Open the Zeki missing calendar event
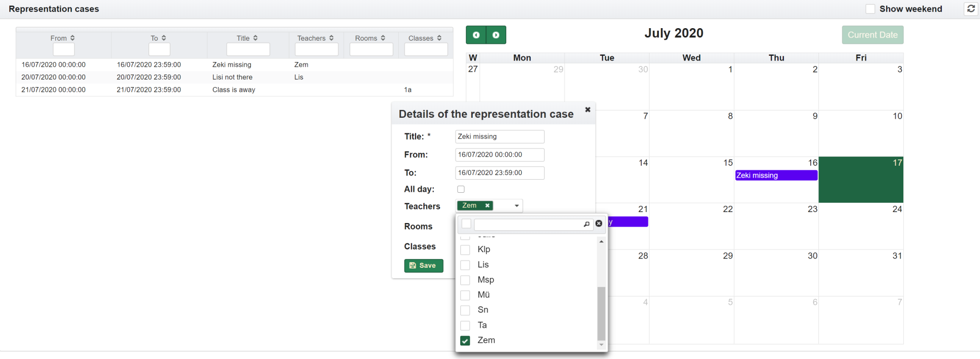 [x=776, y=176]
